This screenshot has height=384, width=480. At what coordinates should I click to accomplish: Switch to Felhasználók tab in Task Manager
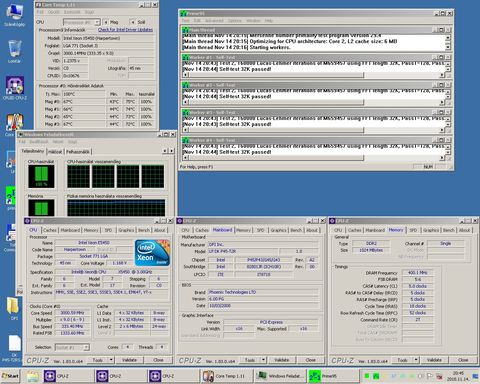coord(78,152)
